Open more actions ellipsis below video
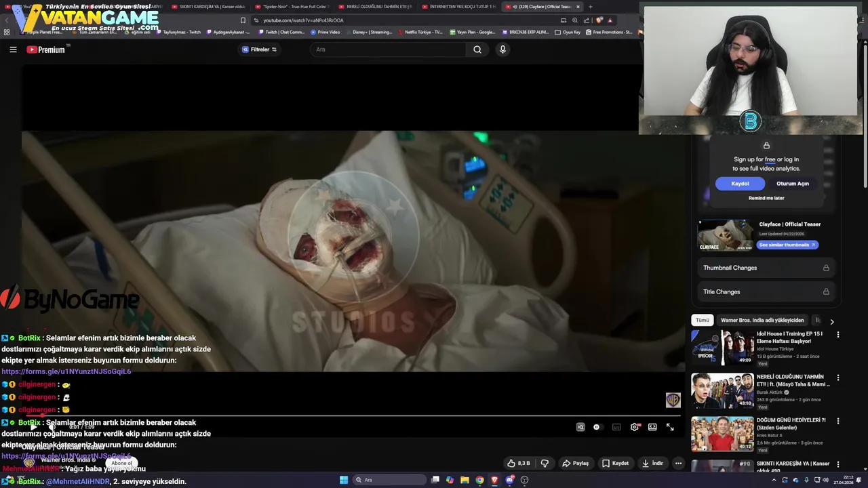 pyautogui.click(x=678, y=464)
